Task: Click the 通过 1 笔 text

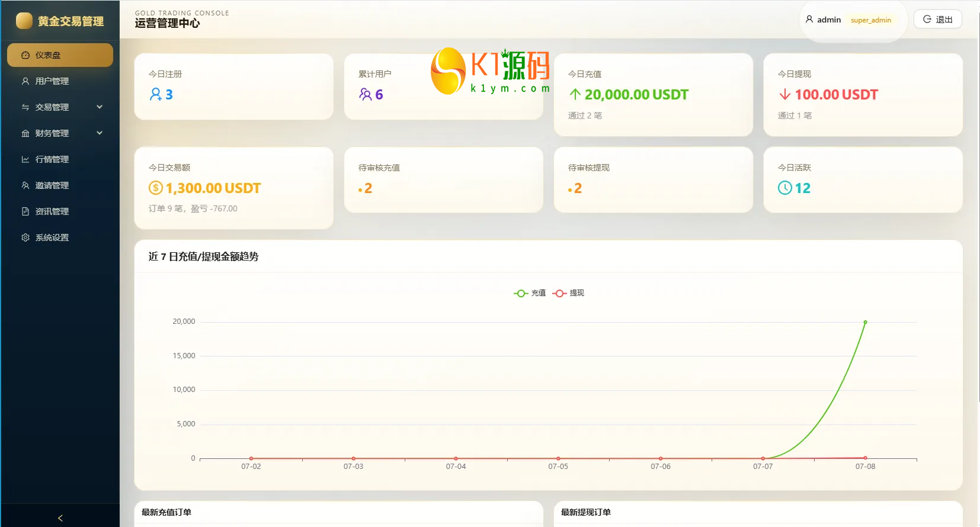Action: (795, 115)
